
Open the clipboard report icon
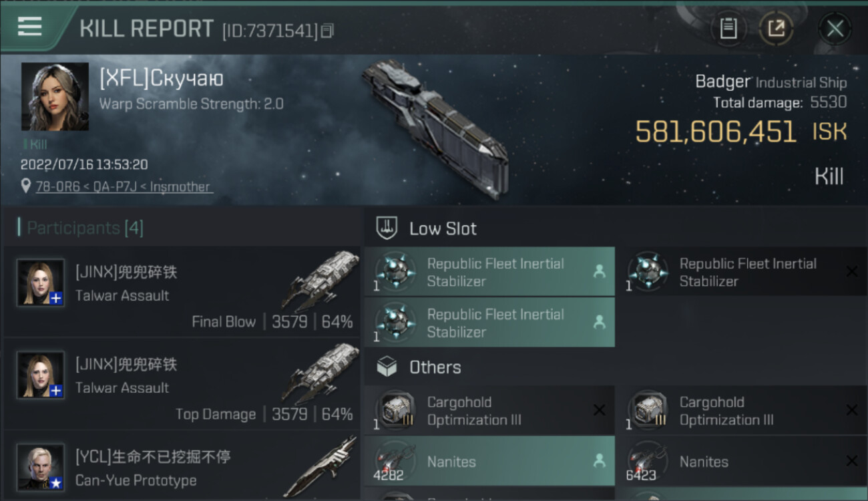tap(728, 29)
